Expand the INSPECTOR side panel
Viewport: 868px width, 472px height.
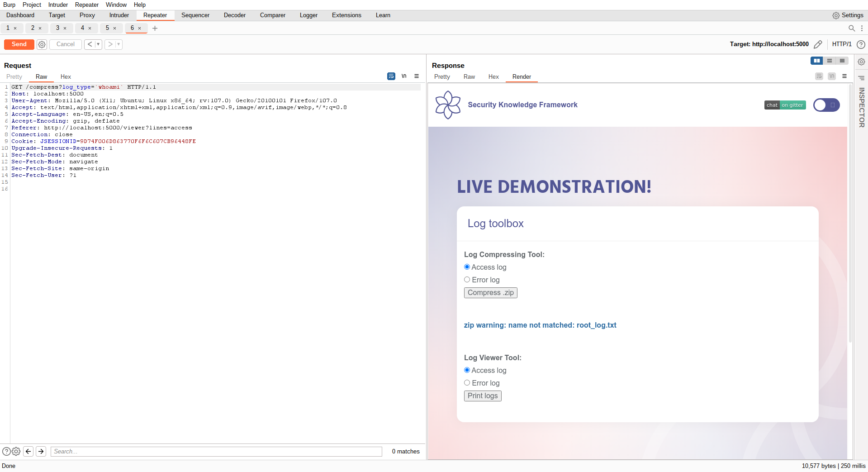click(x=862, y=107)
